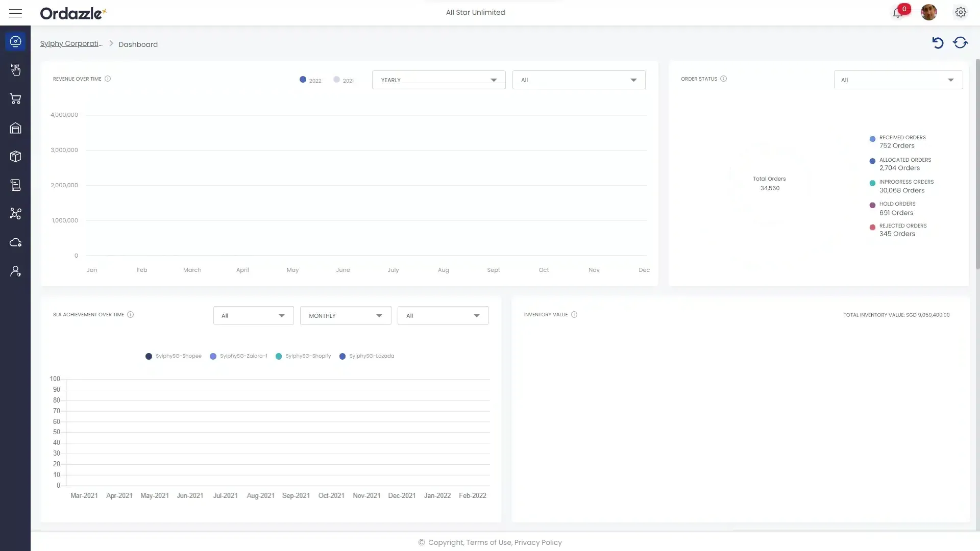Open the MONTHLY dropdown under SLA Achievement
Viewport: 980px width, 551px height.
point(346,315)
